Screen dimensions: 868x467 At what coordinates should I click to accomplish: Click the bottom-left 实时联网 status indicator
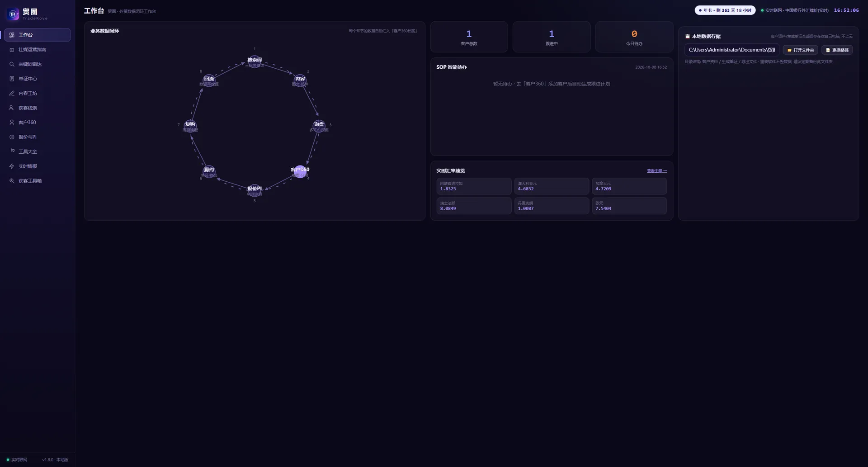click(x=17, y=460)
